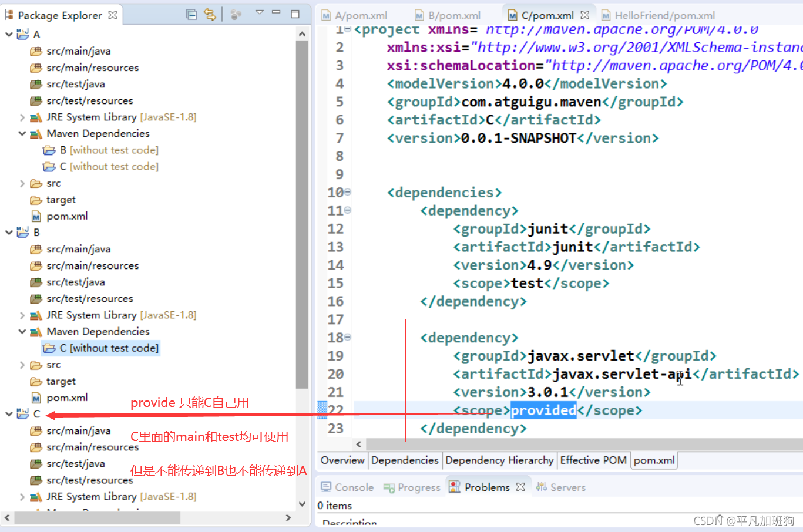Select src/test/java under project A
This screenshot has height=532, width=803.
(x=76, y=84)
